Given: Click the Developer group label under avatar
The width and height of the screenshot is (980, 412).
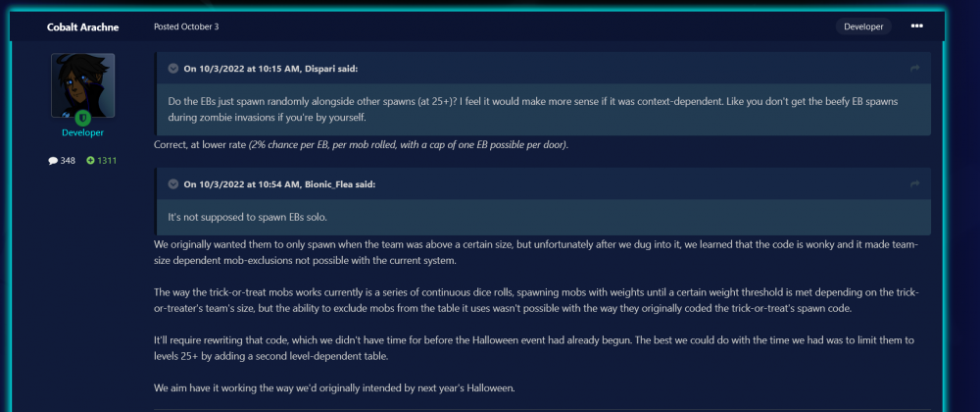Looking at the screenshot, I should tap(82, 132).
